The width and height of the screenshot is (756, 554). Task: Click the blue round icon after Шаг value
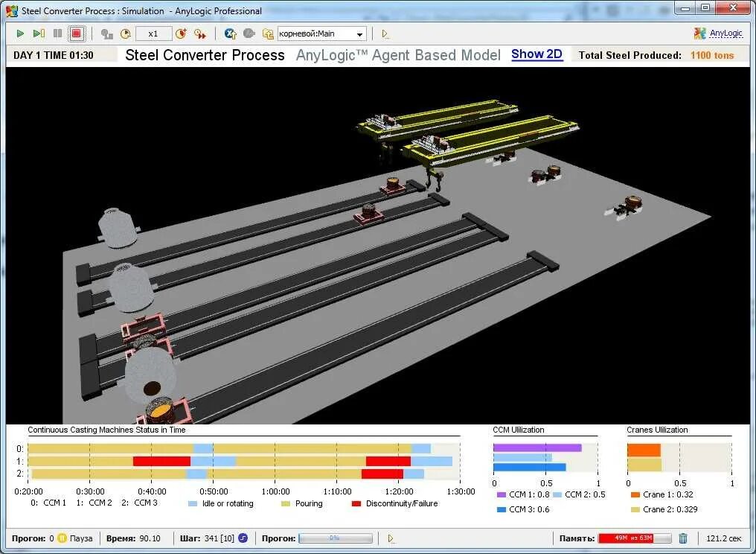point(243,538)
